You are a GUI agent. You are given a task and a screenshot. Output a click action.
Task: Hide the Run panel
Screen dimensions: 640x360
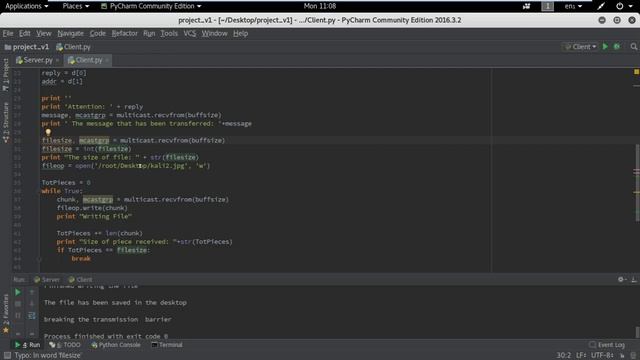(633, 279)
